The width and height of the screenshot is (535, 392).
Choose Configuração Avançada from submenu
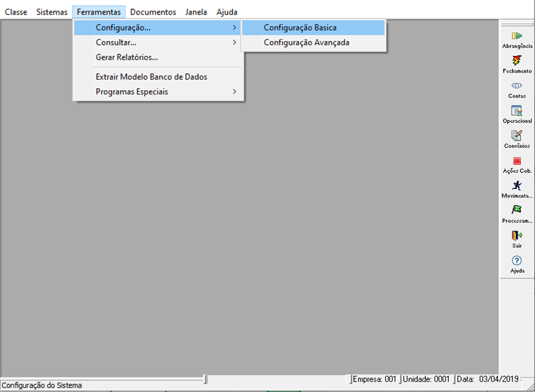click(313, 42)
